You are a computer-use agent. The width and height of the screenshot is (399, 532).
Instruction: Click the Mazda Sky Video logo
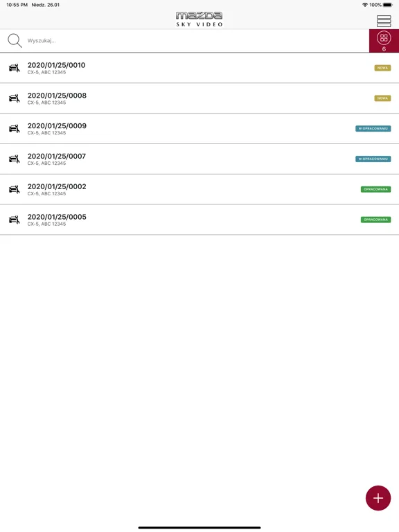[199, 19]
